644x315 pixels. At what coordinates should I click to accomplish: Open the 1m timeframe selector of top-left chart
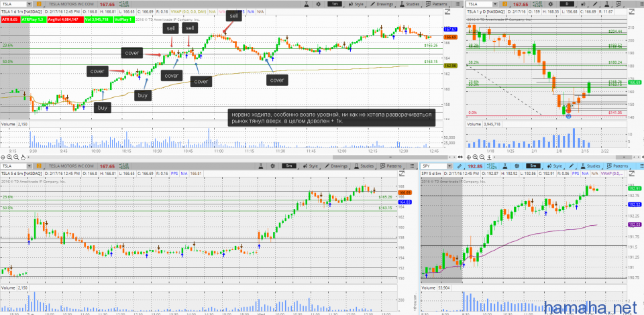[x=335, y=4]
